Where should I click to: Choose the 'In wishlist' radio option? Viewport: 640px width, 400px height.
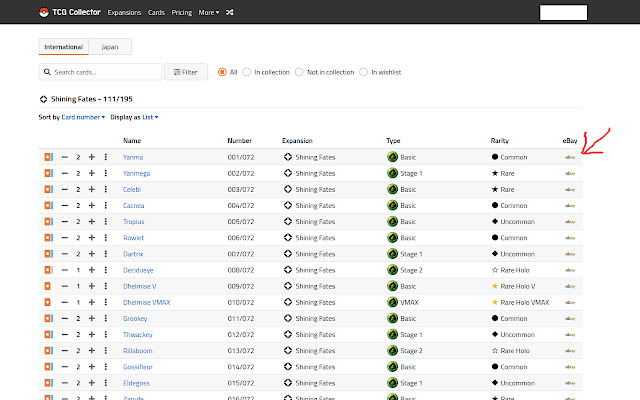[364, 72]
